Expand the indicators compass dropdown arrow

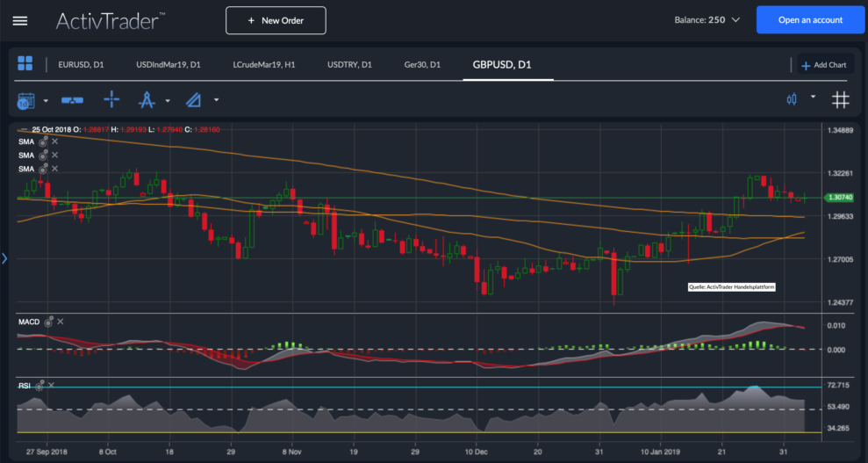(x=168, y=101)
